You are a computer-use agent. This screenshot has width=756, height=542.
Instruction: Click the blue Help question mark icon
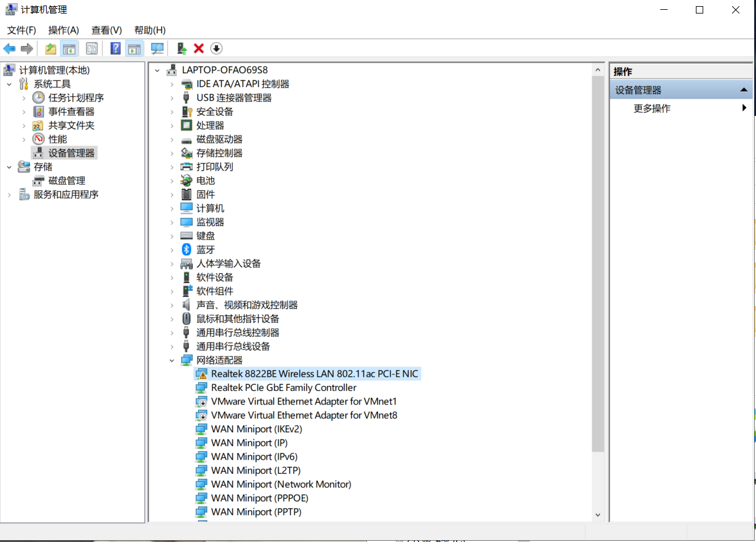115,48
